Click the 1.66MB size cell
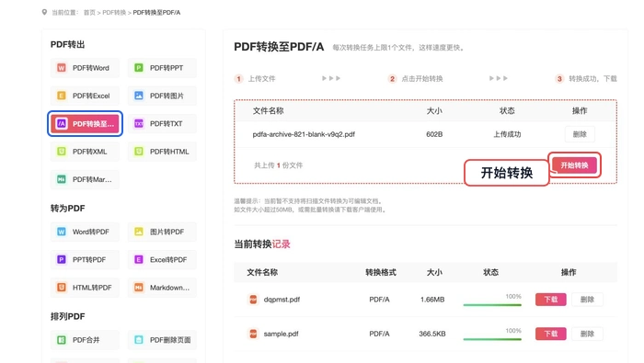The image size is (644, 363). [x=432, y=300]
